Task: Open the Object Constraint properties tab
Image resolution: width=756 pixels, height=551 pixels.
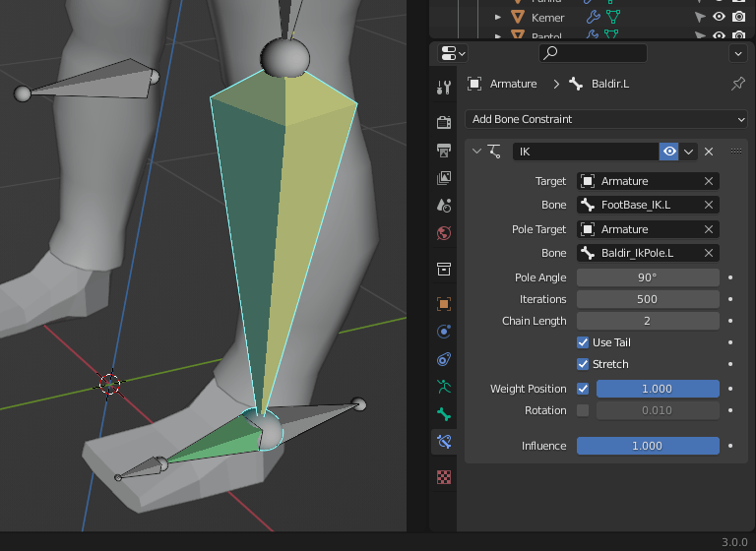Action: tap(444, 359)
